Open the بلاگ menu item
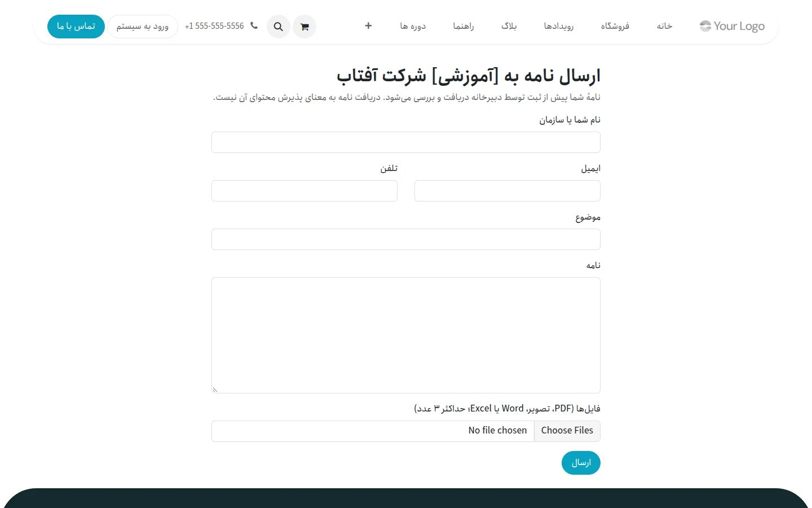Viewport: 812px width, 508px height. (509, 26)
